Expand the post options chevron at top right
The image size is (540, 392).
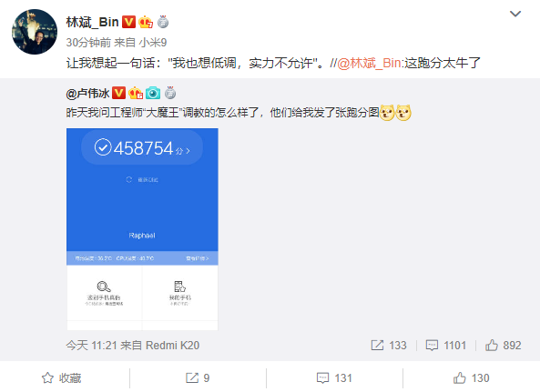tap(515, 14)
